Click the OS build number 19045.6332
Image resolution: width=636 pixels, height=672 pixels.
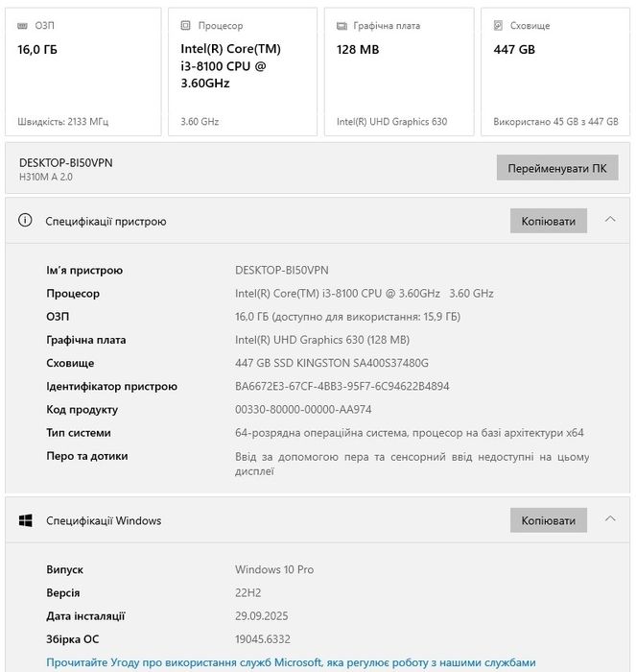pyautogui.click(x=263, y=639)
